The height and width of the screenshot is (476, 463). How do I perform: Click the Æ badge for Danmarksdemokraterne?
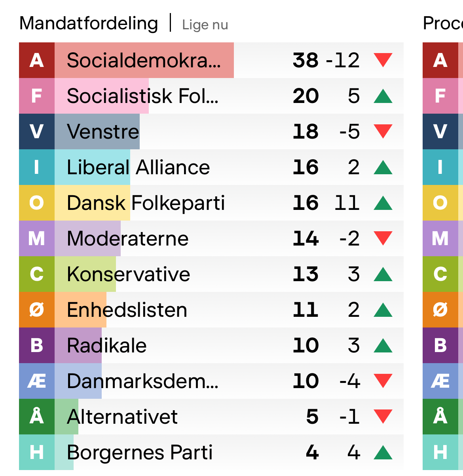click(37, 381)
